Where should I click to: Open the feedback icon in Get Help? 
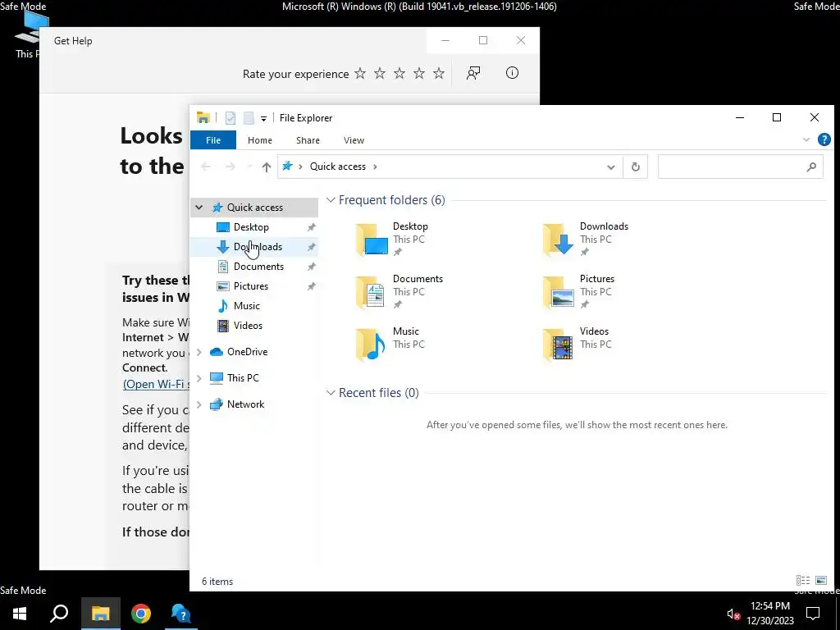473,73
